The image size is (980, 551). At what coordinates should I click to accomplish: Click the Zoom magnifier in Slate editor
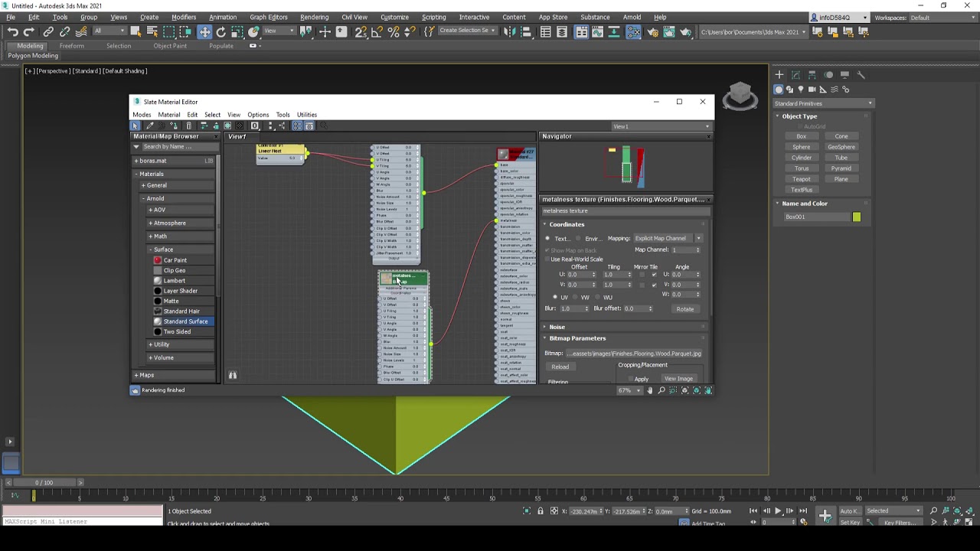tap(661, 390)
